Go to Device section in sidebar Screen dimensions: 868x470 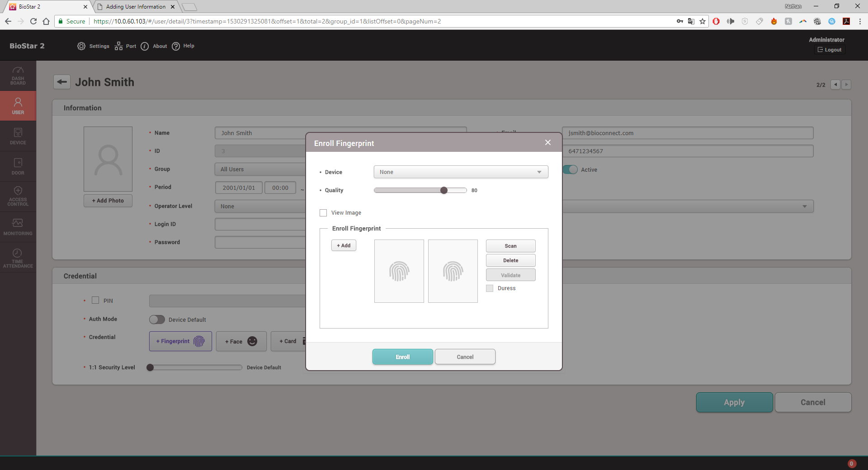[x=18, y=136]
